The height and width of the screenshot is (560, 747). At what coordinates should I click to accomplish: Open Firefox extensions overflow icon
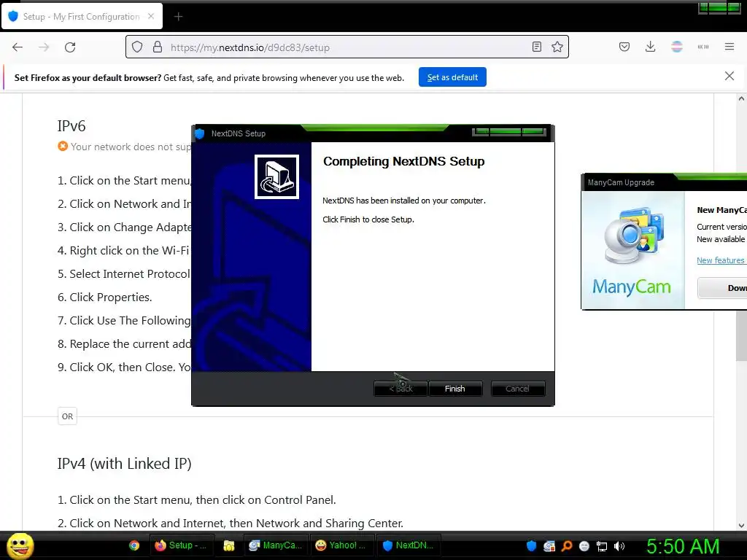coord(703,47)
